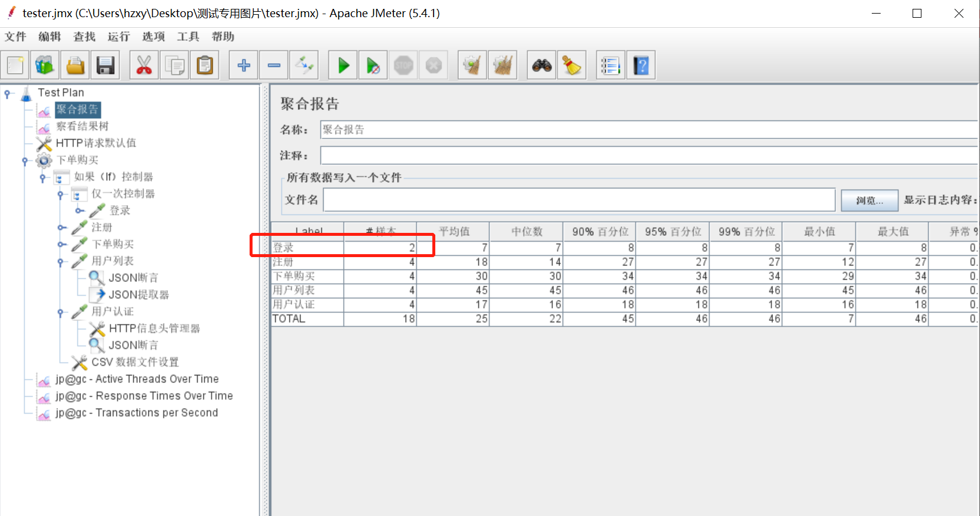Collapse the Test Plan tree node
This screenshot has width=980, height=516.
[x=8, y=93]
